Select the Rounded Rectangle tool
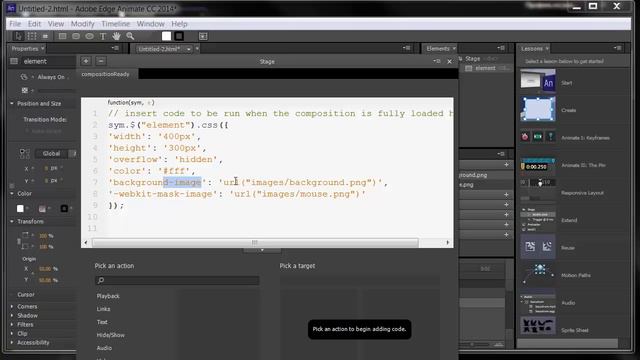This screenshot has width=640, height=360. point(76,36)
